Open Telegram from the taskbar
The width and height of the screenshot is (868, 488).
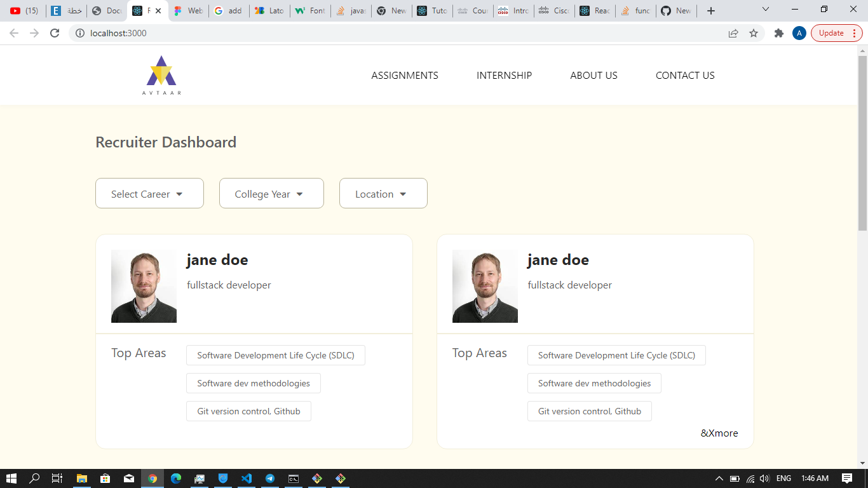pos(270,478)
